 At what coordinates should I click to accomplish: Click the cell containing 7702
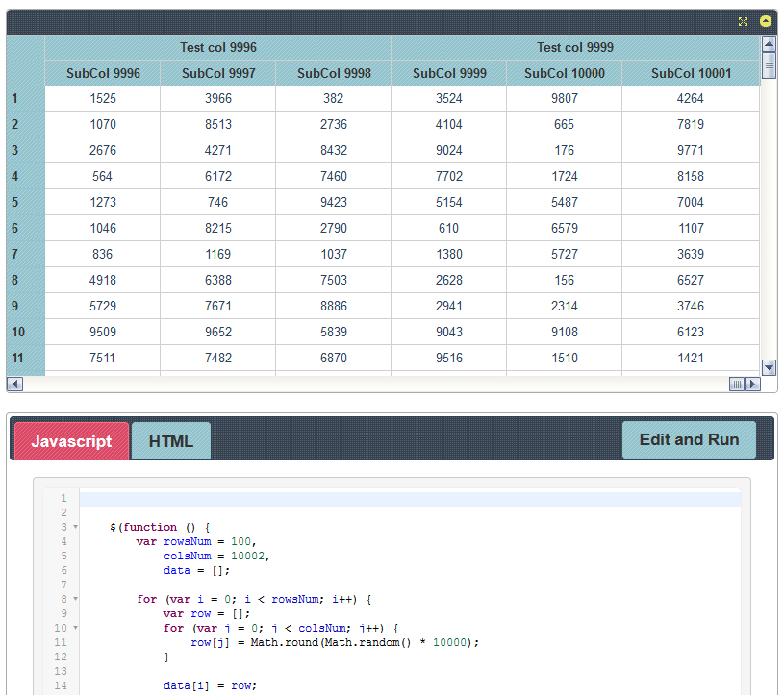(449, 176)
